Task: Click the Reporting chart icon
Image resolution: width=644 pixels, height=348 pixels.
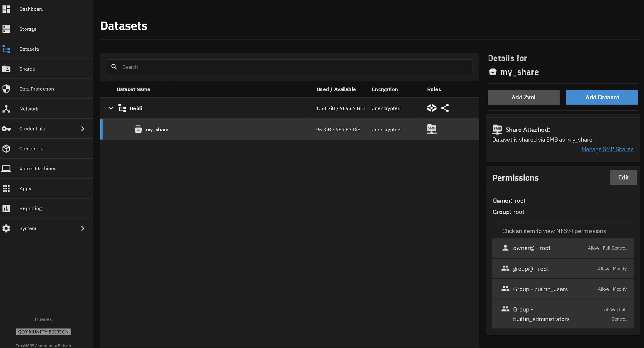Action: pyautogui.click(x=6, y=208)
